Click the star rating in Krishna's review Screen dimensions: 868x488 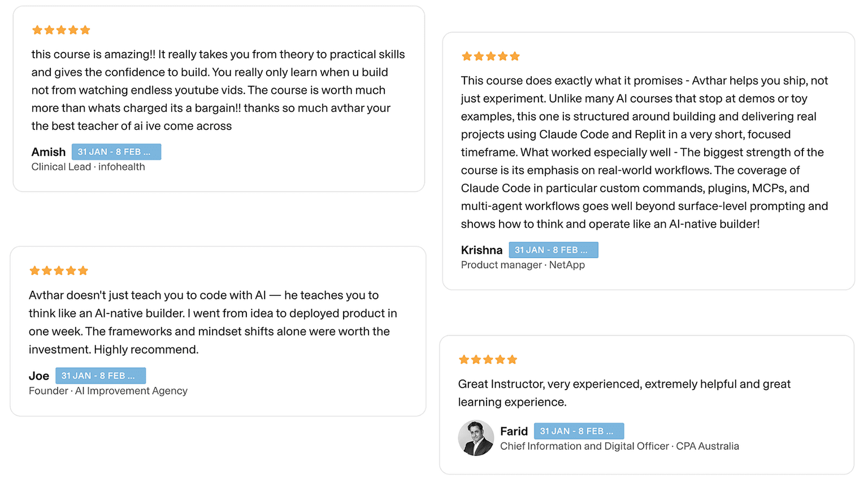[x=491, y=56]
